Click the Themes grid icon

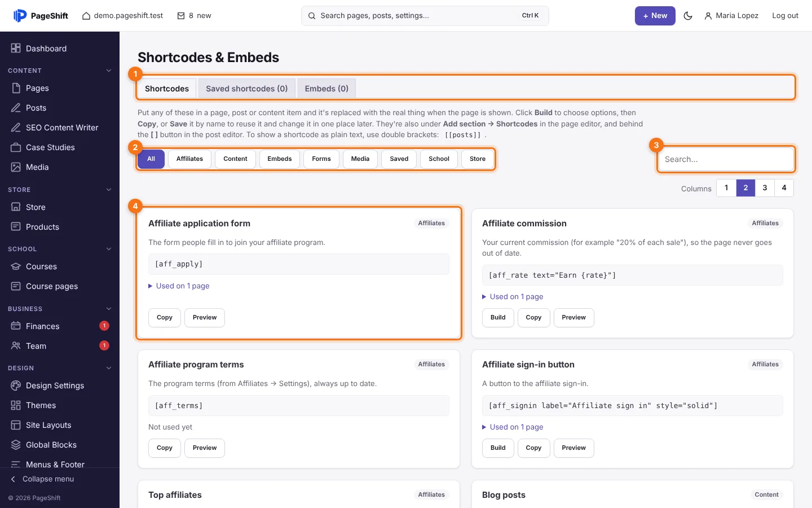click(x=16, y=405)
